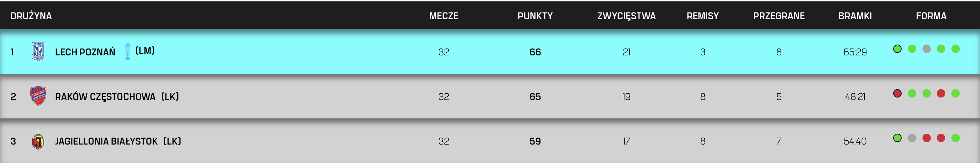Screen dimensions: 980x163
Task: Click the Raków Częstochowa club crest
Action: 38,96
